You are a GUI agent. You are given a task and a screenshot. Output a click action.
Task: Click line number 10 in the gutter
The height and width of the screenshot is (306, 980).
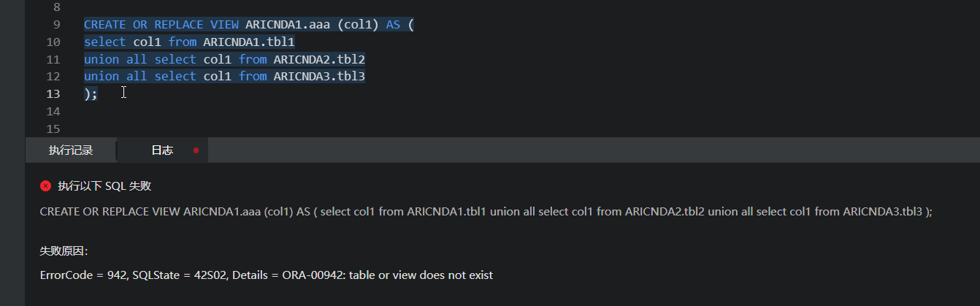[53, 42]
